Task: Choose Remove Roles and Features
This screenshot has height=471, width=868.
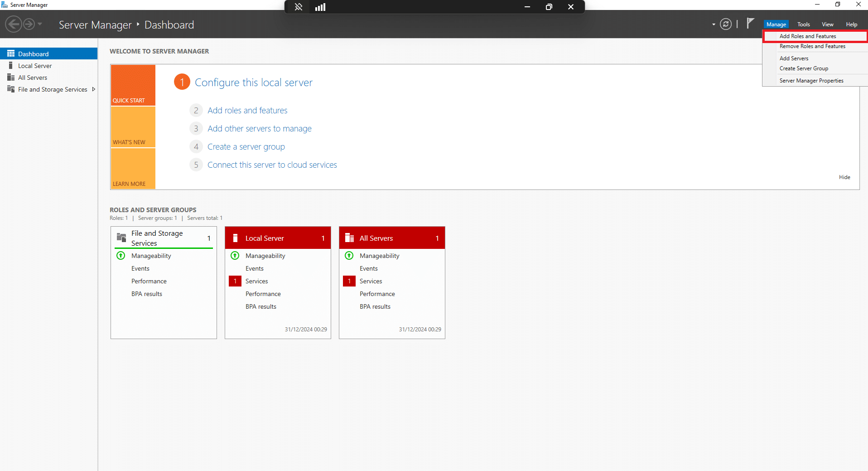Action: pyautogui.click(x=815, y=46)
